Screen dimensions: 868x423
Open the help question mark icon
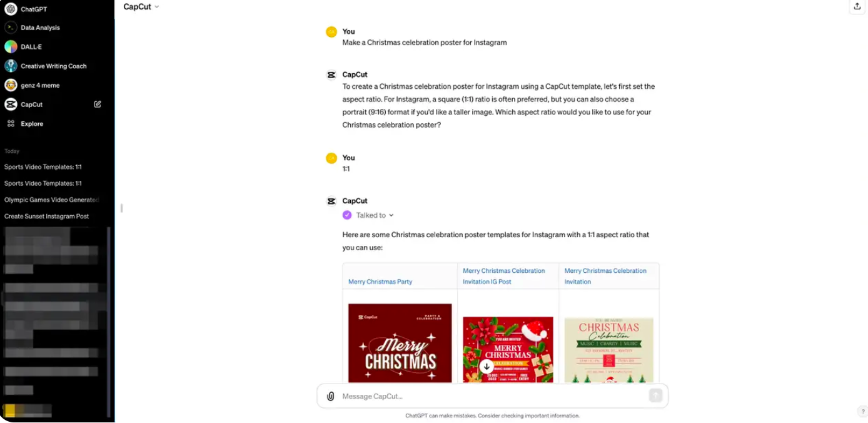click(x=862, y=411)
